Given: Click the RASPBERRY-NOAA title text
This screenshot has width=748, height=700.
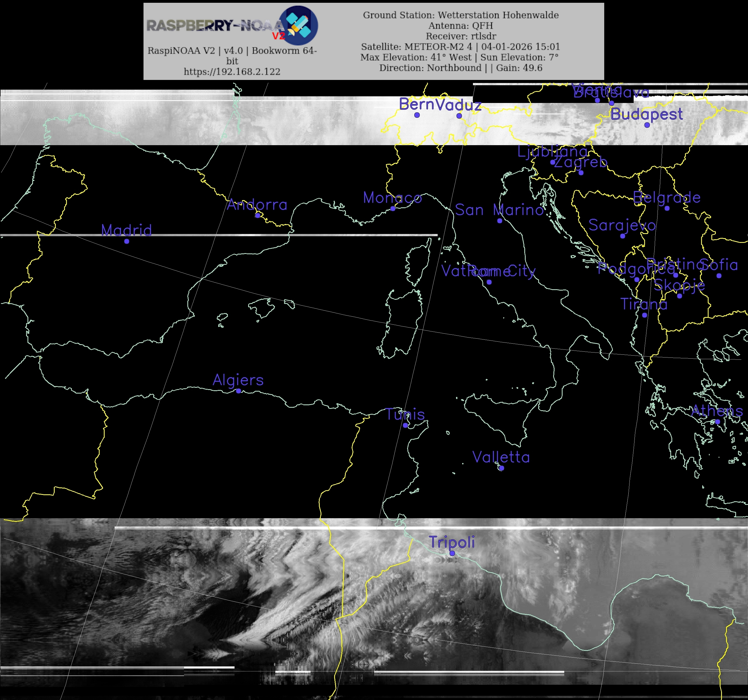Looking at the screenshot, I should coord(215,26).
